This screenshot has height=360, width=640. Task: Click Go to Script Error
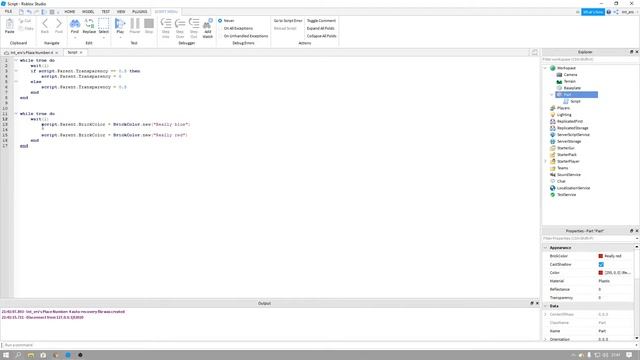click(288, 21)
